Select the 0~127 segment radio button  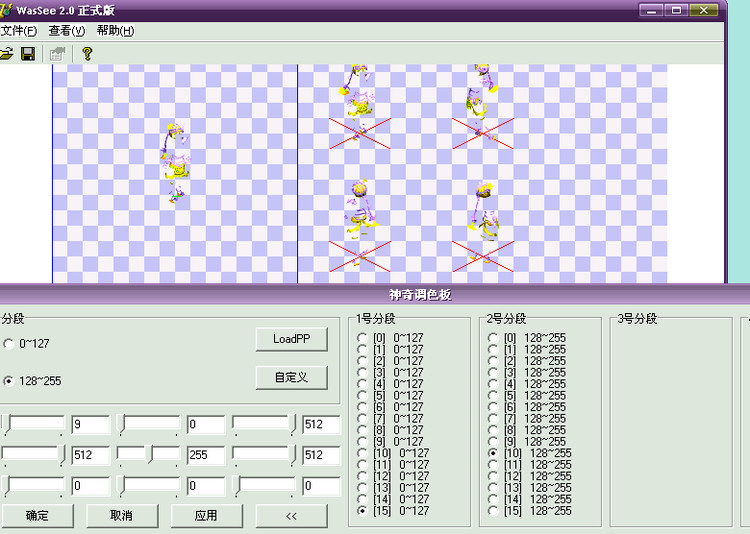tap(26, 344)
